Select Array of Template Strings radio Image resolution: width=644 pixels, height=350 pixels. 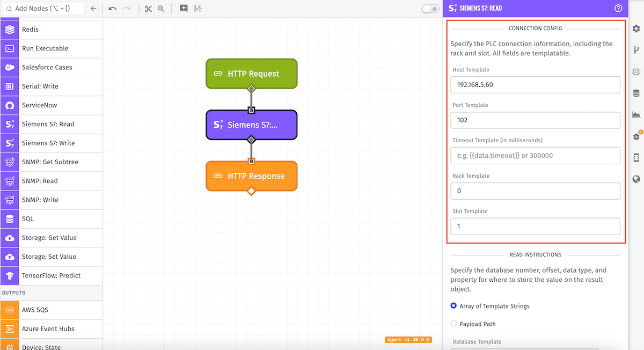453,306
